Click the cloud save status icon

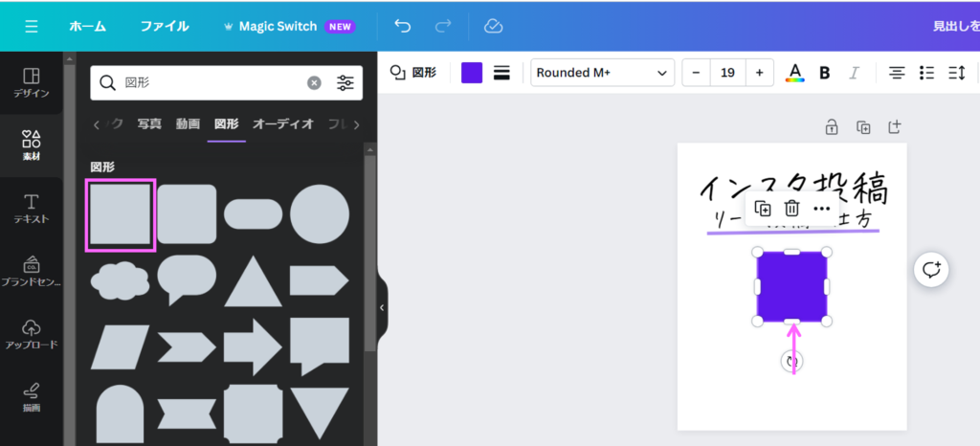coord(493,26)
